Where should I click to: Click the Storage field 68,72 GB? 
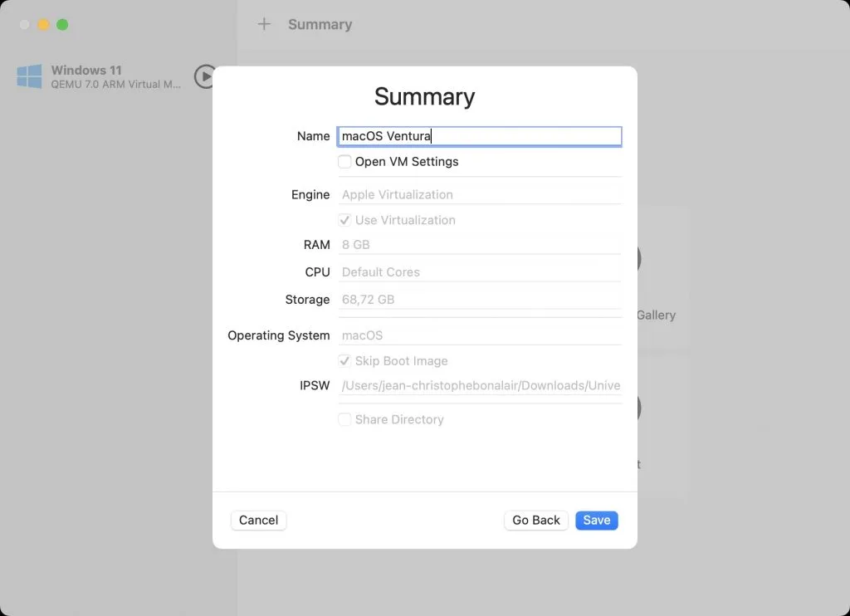tap(479, 300)
